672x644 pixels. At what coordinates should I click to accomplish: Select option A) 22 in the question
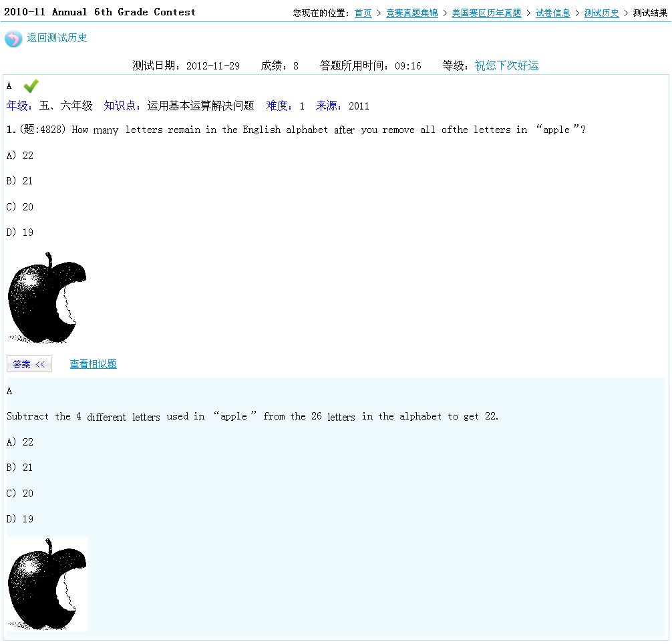tap(20, 156)
